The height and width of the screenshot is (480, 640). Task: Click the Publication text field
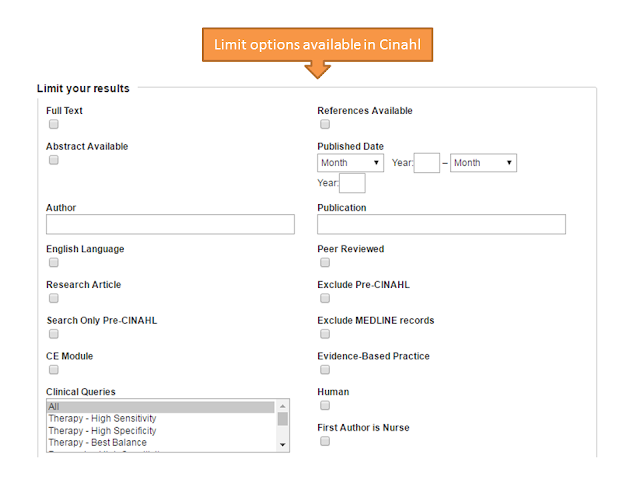[x=442, y=224]
